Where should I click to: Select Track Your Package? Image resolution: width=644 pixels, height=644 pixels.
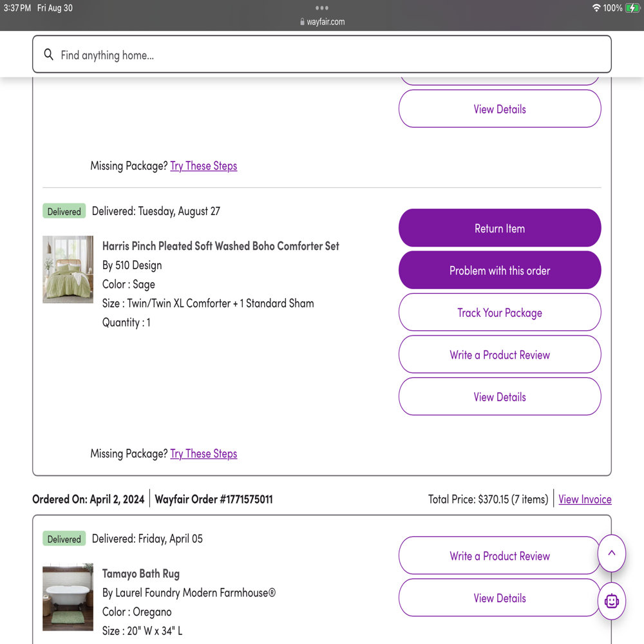coord(500,312)
